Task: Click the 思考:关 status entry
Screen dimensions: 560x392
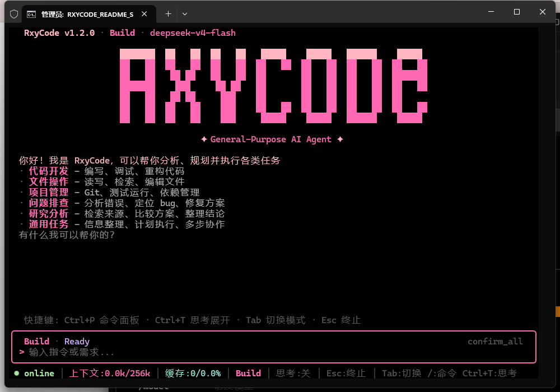Action: point(293,374)
